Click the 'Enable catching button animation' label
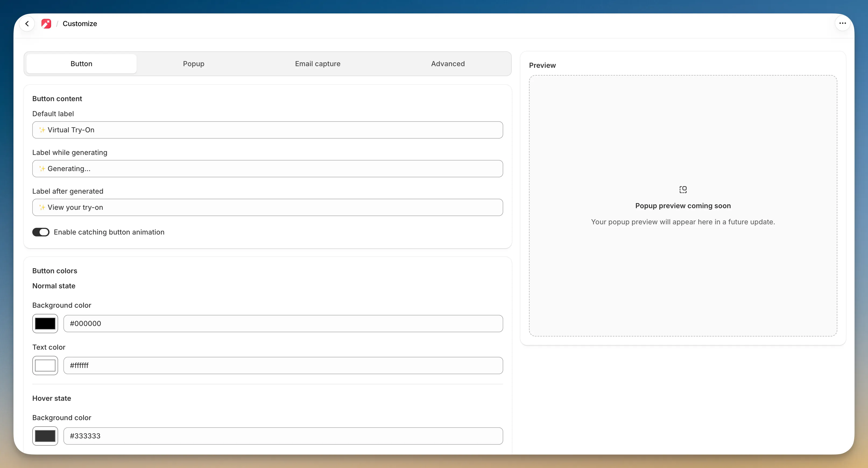868x468 pixels. click(109, 232)
